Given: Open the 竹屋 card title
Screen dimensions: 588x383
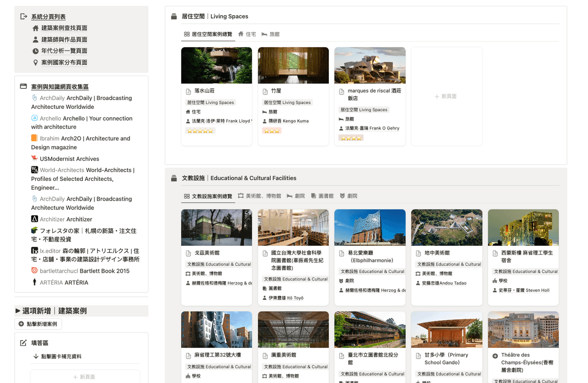Looking at the screenshot, I should coord(276,91).
